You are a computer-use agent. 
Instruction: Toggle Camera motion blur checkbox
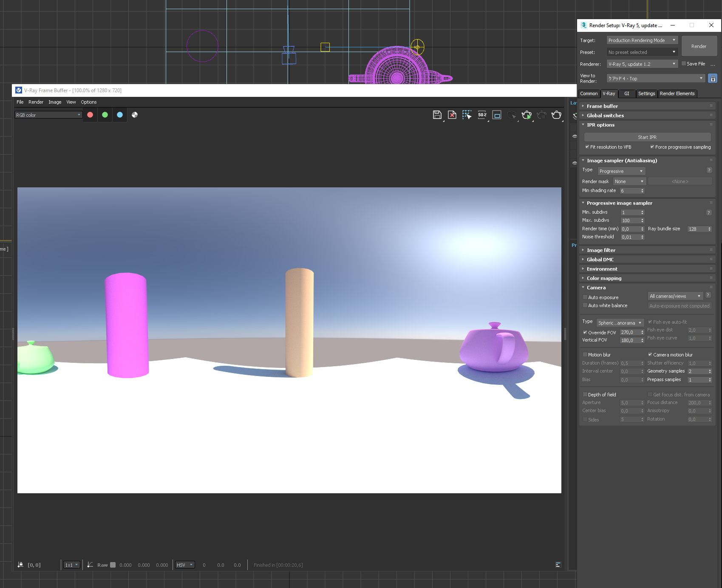point(650,354)
